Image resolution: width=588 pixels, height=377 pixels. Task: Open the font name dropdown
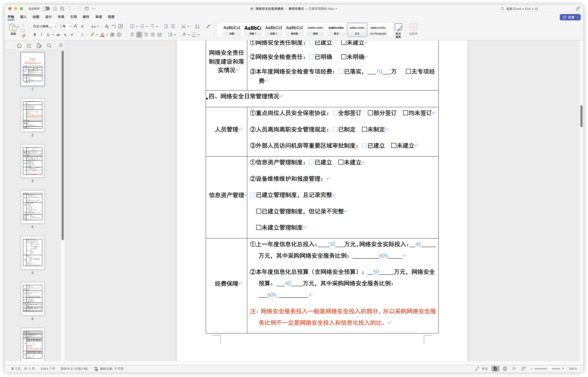pos(55,26)
